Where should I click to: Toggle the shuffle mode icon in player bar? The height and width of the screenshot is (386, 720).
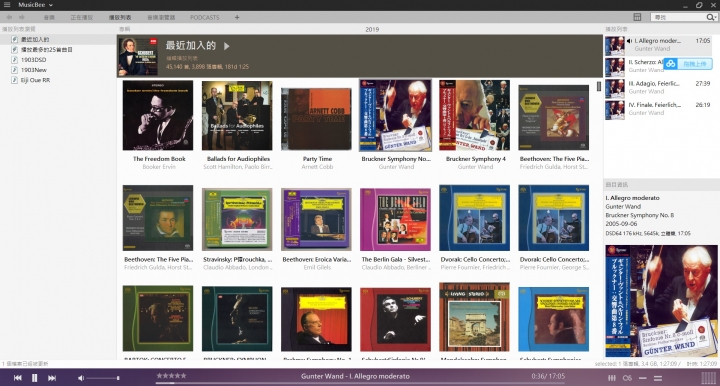(x=658, y=378)
